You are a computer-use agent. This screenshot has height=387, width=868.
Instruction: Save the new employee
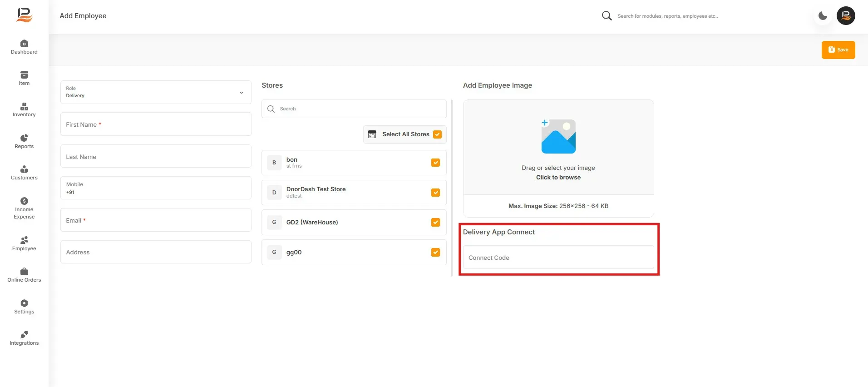point(838,50)
